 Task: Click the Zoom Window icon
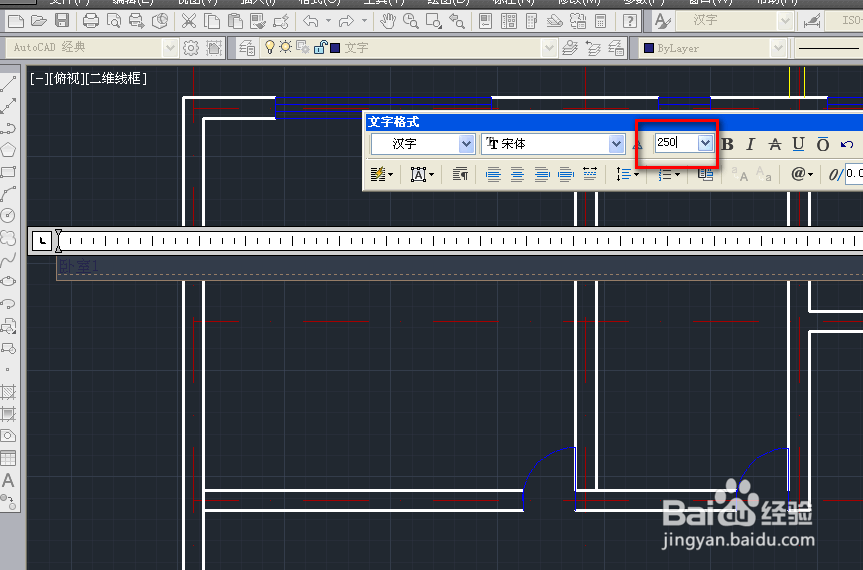(434, 21)
